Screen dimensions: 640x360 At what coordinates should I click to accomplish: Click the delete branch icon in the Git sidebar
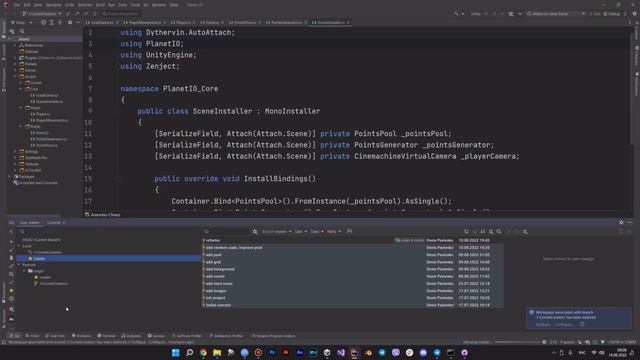coord(11,258)
